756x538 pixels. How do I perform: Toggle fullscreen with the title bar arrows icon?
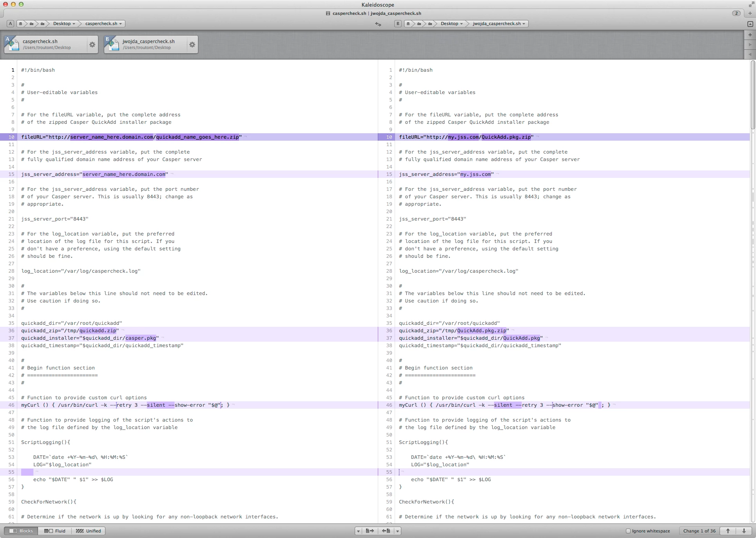[x=751, y=5]
